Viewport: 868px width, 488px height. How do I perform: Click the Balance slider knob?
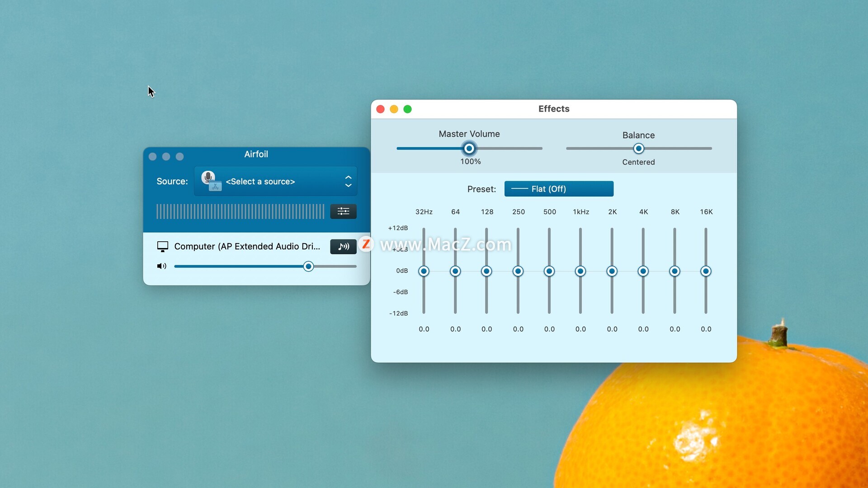pyautogui.click(x=638, y=148)
